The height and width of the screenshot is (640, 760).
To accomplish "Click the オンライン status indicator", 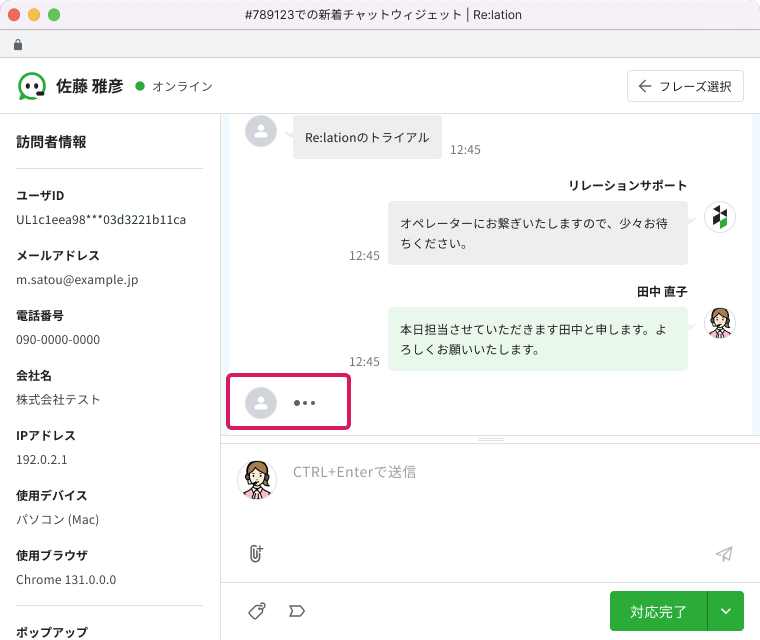I will 174,86.
